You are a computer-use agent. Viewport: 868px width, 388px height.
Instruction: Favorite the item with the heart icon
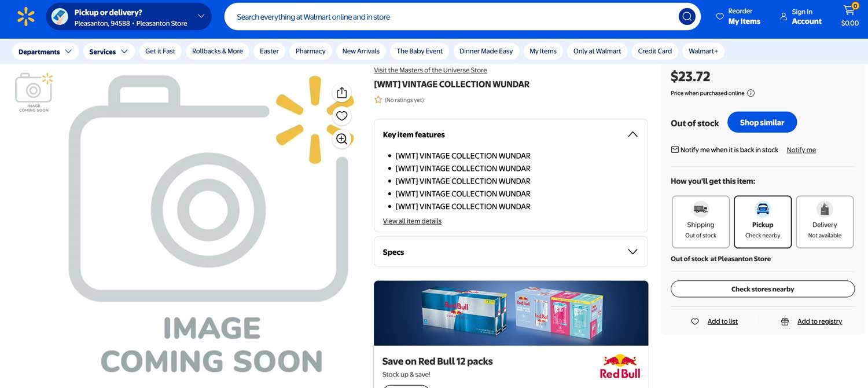tap(341, 116)
